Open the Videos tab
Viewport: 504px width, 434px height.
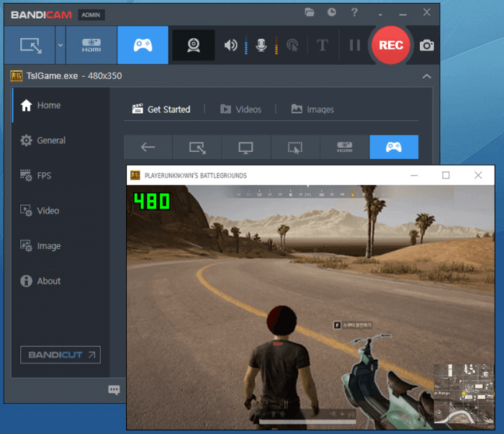click(x=240, y=109)
